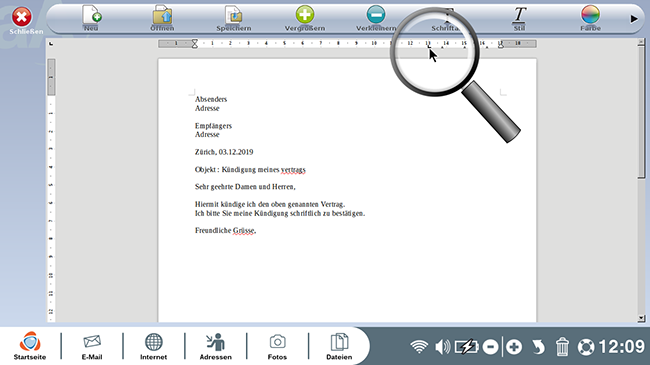Save the document with Speichern icon
This screenshot has width=650, height=365.
coord(234,18)
